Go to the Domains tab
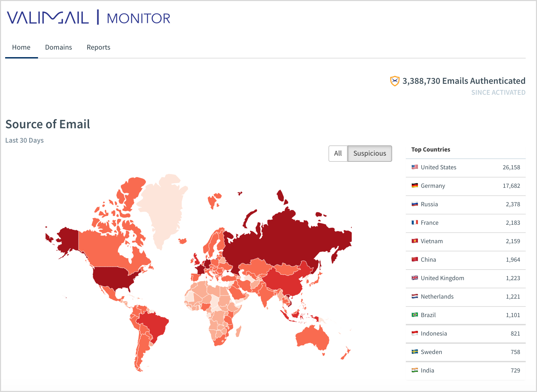This screenshot has height=392, width=537. coord(59,48)
